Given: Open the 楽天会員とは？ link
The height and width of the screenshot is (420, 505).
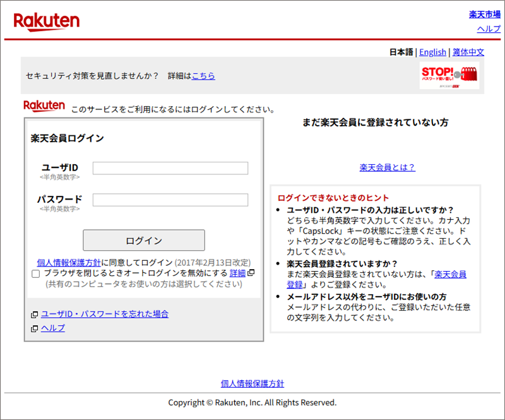Looking at the screenshot, I should (388, 167).
